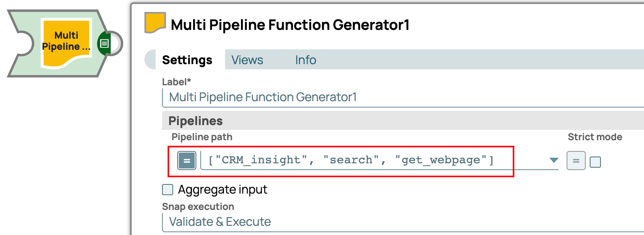Screen dimensions: 644x235
Task: Select the Multi Pipeline snap on canvas
Action: [x=66, y=41]
